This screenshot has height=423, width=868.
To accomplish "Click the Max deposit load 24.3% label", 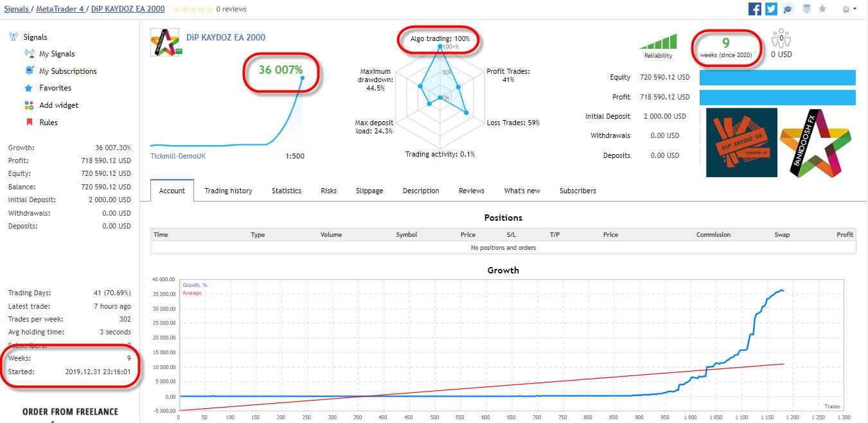I will tap(374, 126).
